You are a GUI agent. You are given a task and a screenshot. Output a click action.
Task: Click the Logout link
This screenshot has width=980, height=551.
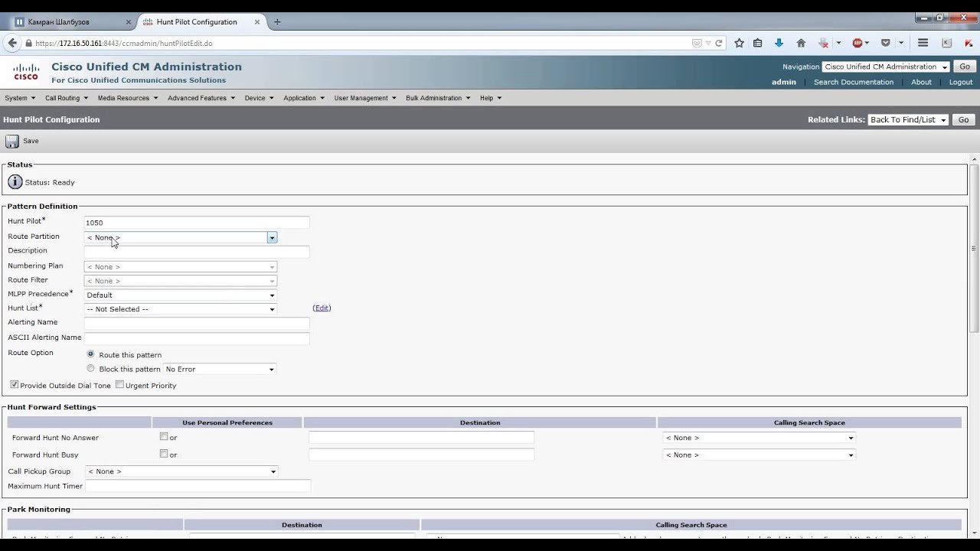(x=961, y=82)
